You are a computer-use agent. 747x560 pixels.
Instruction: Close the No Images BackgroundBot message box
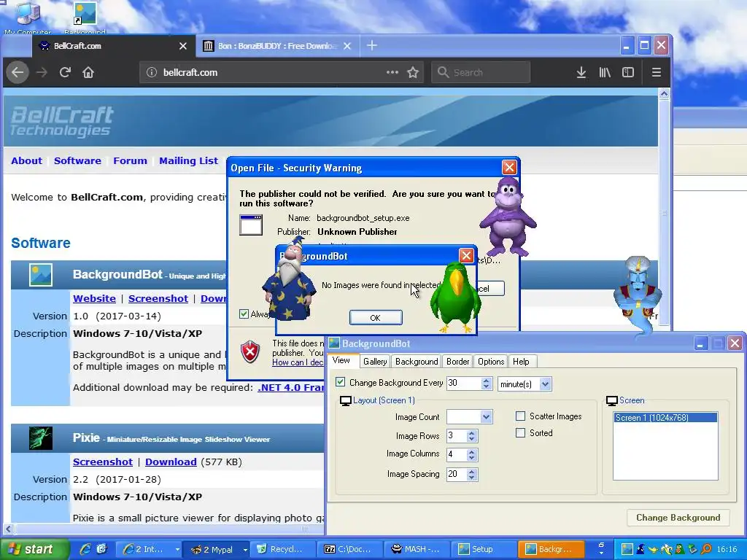tap(466, 256)
